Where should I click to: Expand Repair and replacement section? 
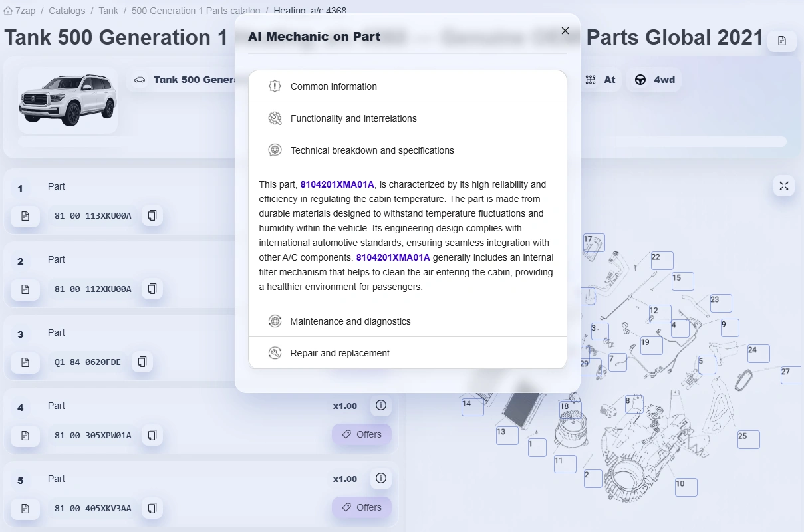pyautogui.click(x=408, y=353)
